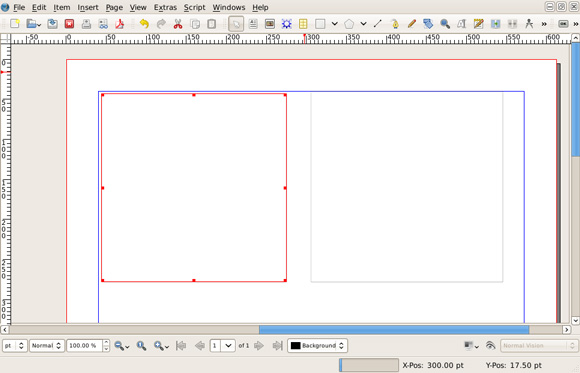
Task: Select the Insert Polygon tool
Action: (x=349, y=24)
